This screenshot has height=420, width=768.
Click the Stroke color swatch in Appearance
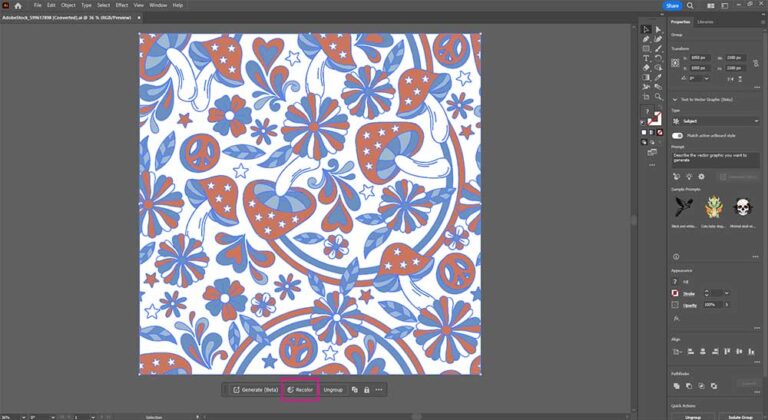coord(676,293)
